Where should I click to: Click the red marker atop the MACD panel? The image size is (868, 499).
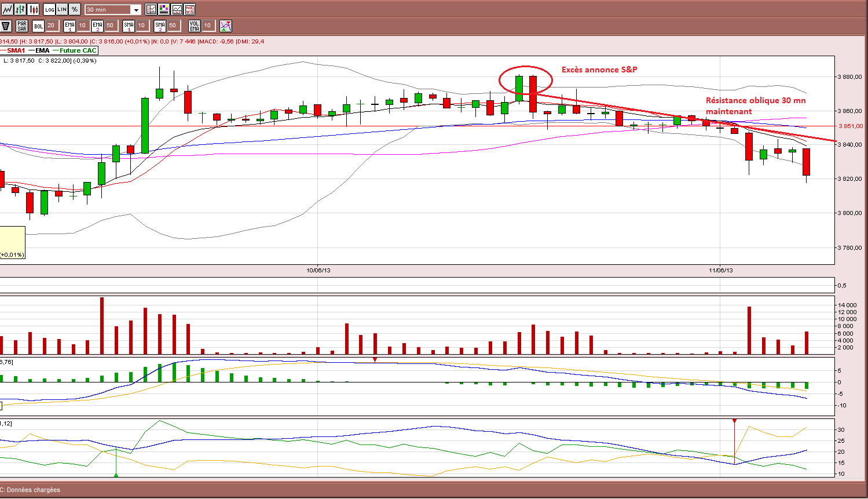(375, 360)
